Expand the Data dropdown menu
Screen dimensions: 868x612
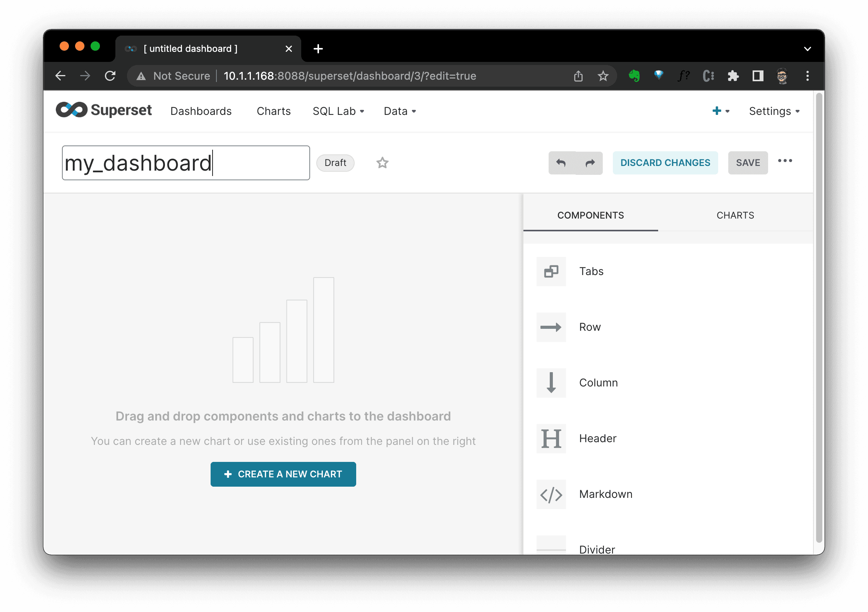400,111
